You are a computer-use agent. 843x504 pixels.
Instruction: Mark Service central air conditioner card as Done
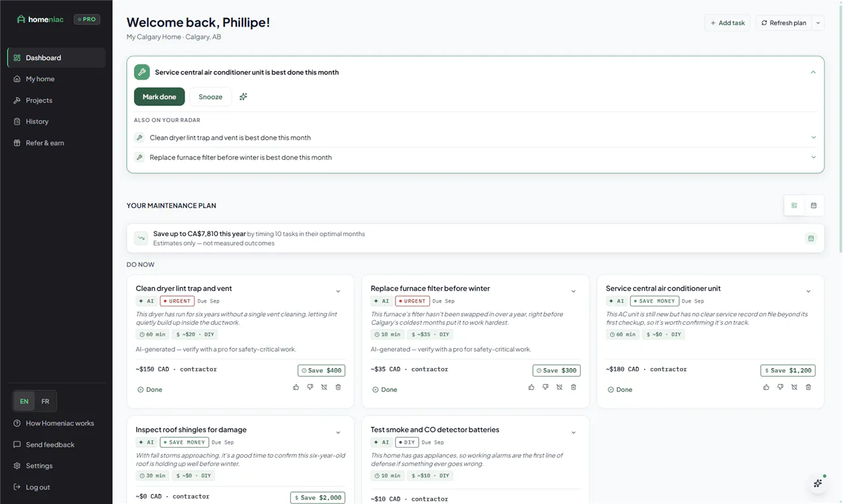click(x=620, y=390)
